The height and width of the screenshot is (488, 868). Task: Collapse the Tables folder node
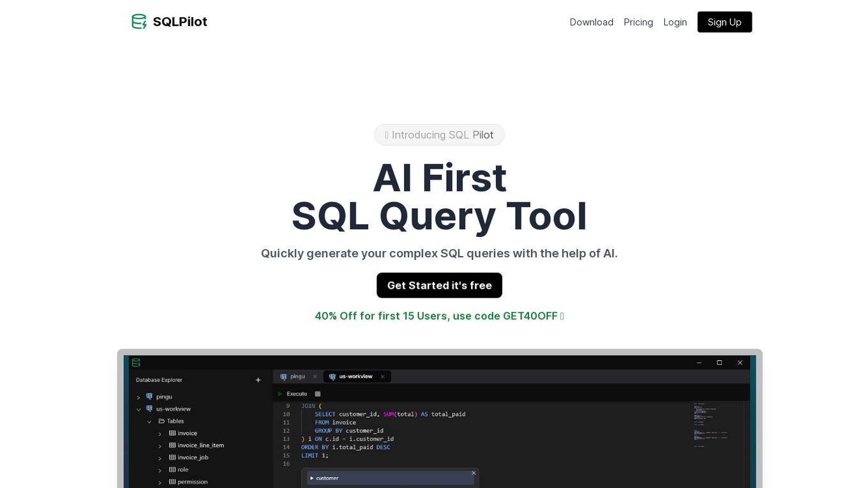click(149, 422)
